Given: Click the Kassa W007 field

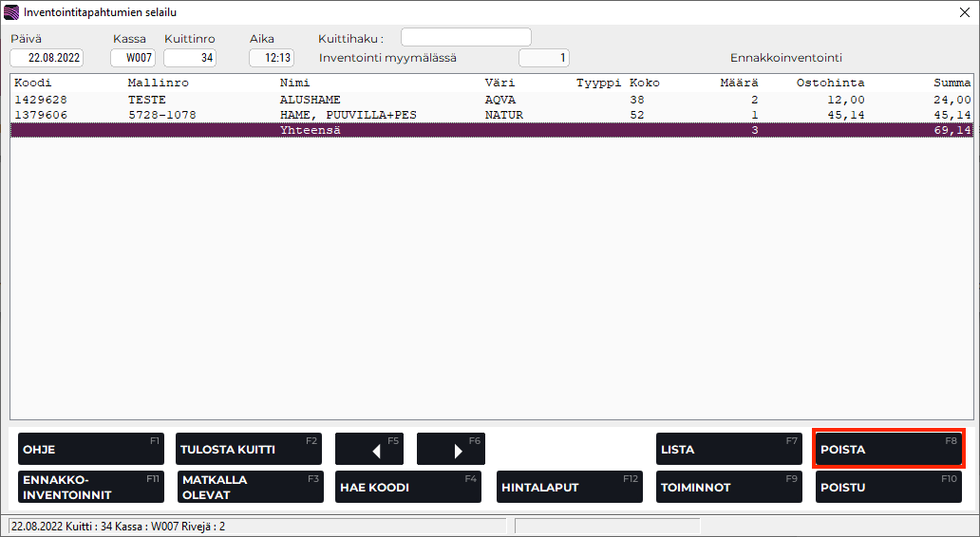Looking at the screenshot, I should coord(132,58).
